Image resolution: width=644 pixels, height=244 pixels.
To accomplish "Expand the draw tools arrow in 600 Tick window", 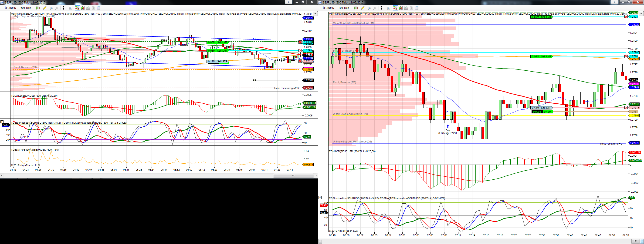I will 48,8.
